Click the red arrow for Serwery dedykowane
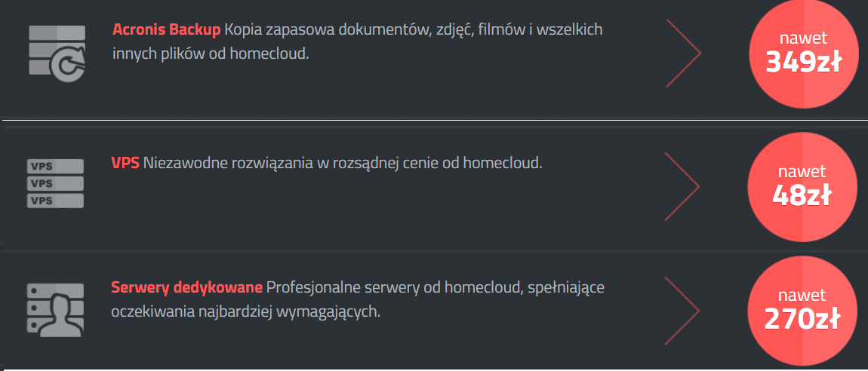The image size is (868, 371). click(x=682, y=311)
